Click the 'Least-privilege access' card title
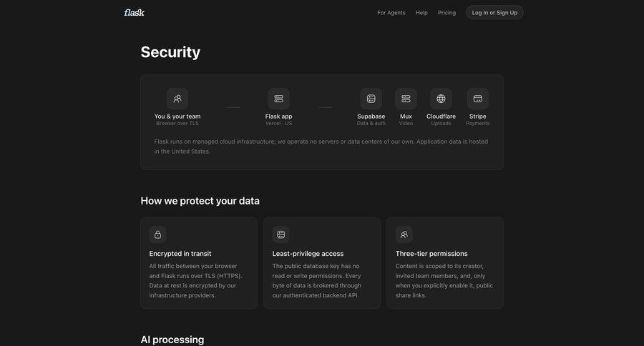Viewport: 644px width, 346px height. (308, 254)
